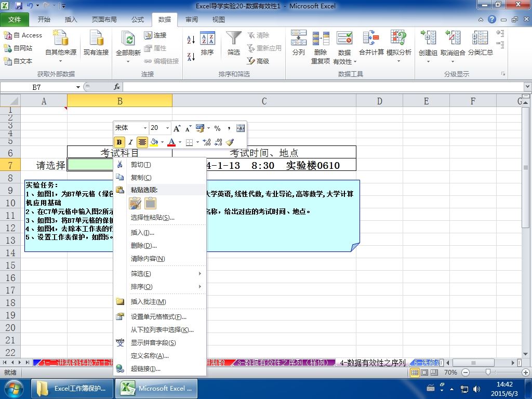Viewport: 532px width, 399px height.
Task: Apply percent style in mini toolbar
Action: point(218,128)
